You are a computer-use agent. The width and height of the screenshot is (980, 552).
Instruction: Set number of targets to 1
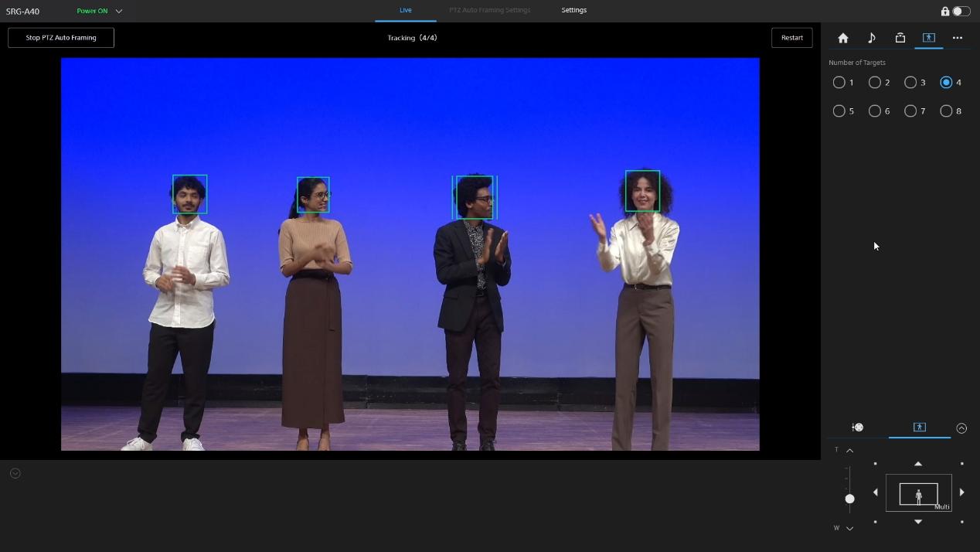click(x=839, y=83)
